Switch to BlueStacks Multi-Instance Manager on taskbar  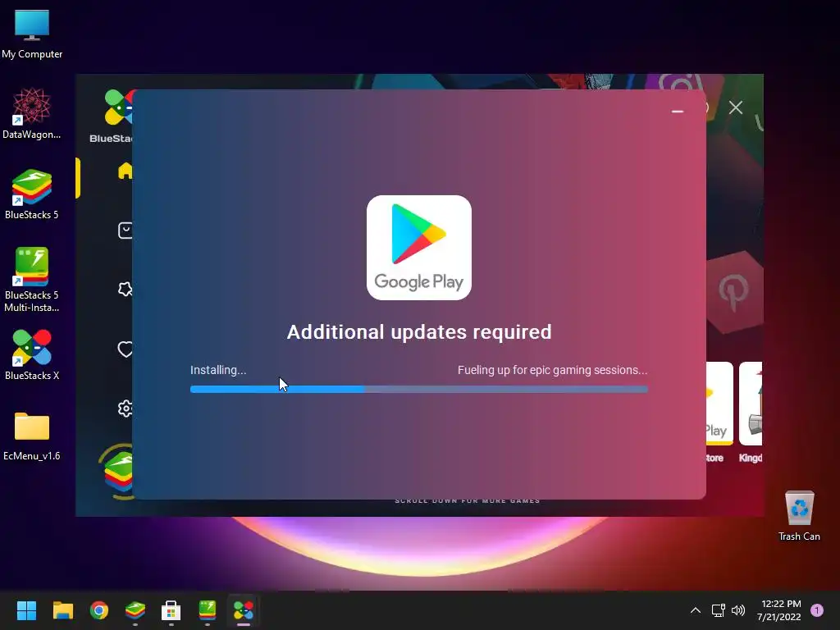click(x=208, y=610)
